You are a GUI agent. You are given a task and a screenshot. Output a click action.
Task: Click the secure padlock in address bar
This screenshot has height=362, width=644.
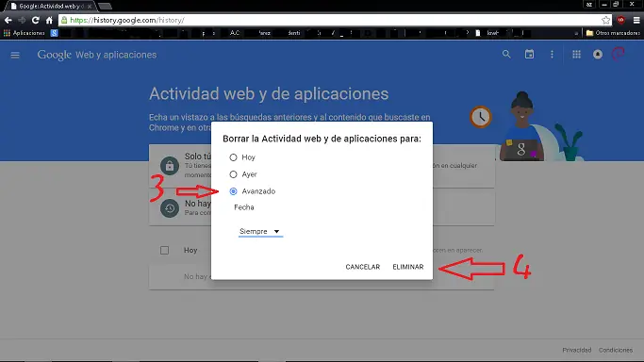coord(64,20)
